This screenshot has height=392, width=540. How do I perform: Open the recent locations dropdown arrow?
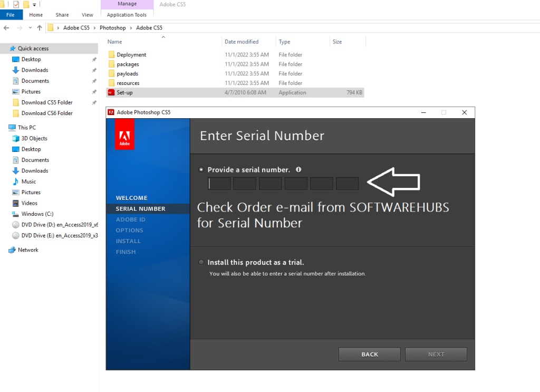30,28
